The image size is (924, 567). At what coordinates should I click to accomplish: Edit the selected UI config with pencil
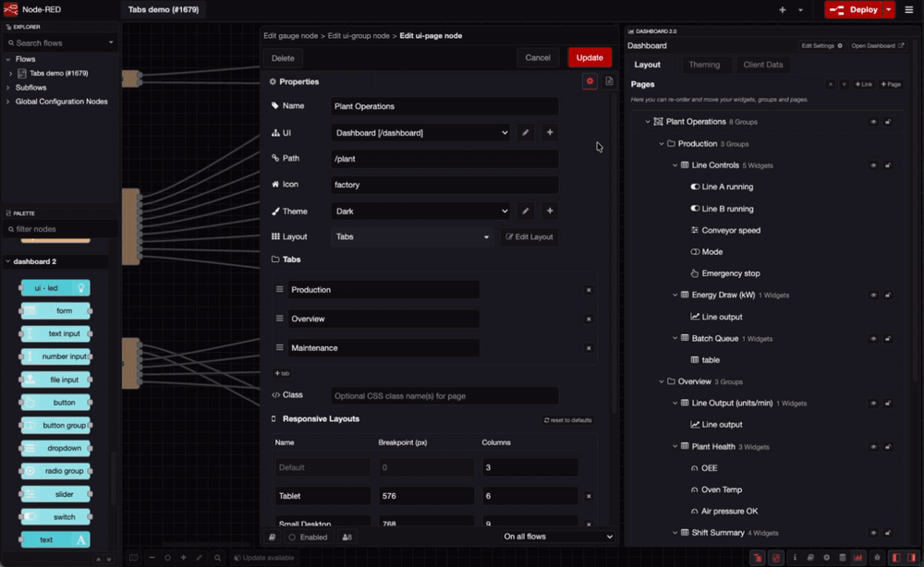coord(525,132)
